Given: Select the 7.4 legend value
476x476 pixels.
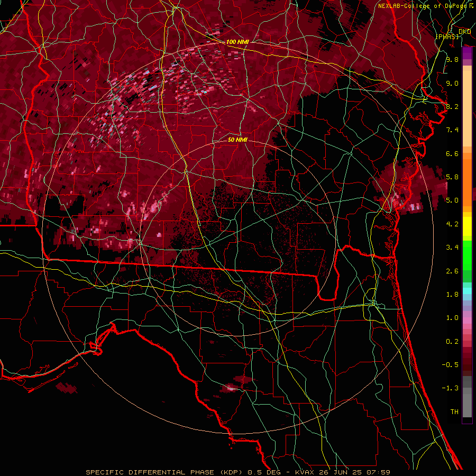Looking at the screenshot, I should (452, 130).
